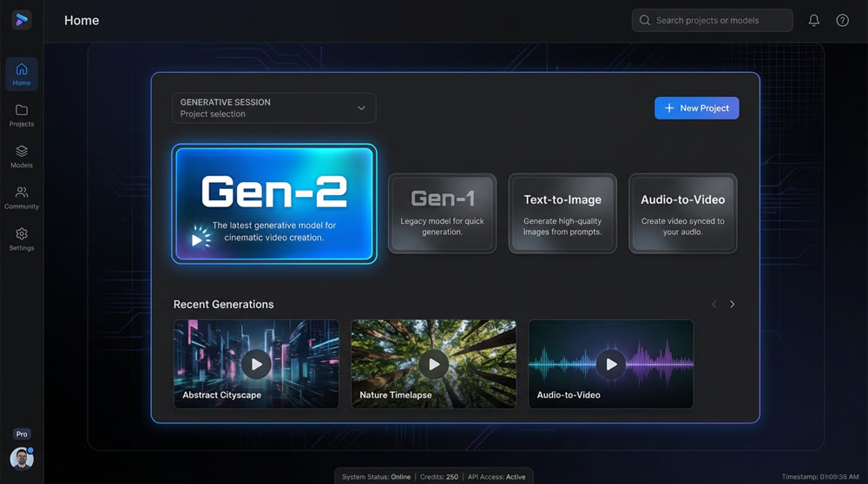Click the search projects or models field

click(x=712, y=21)
